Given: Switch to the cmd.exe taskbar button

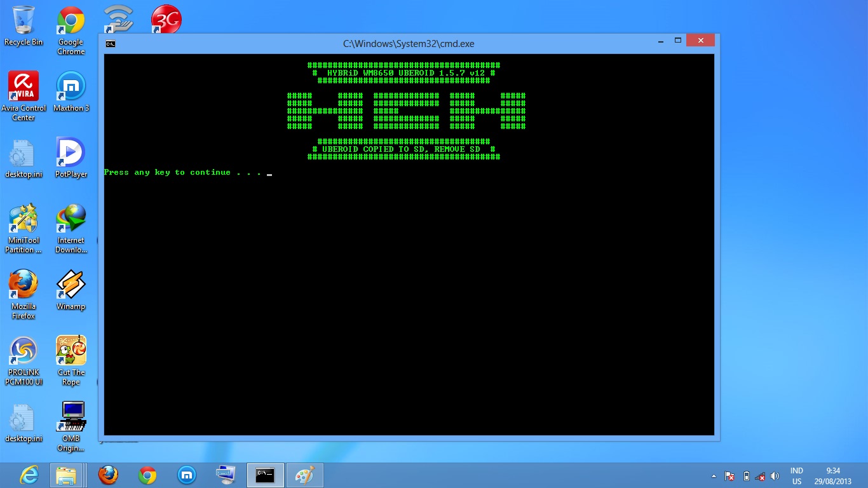Looking at the screenshot, I should pos(265,475).
